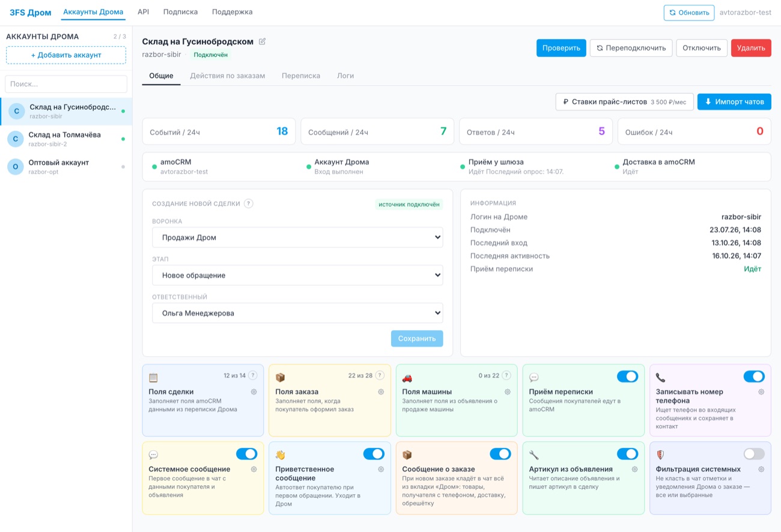Open help icon next to Создание новой сделки
Screen dimensions: 781x532
pyautogui.click(x=249, y=204)
